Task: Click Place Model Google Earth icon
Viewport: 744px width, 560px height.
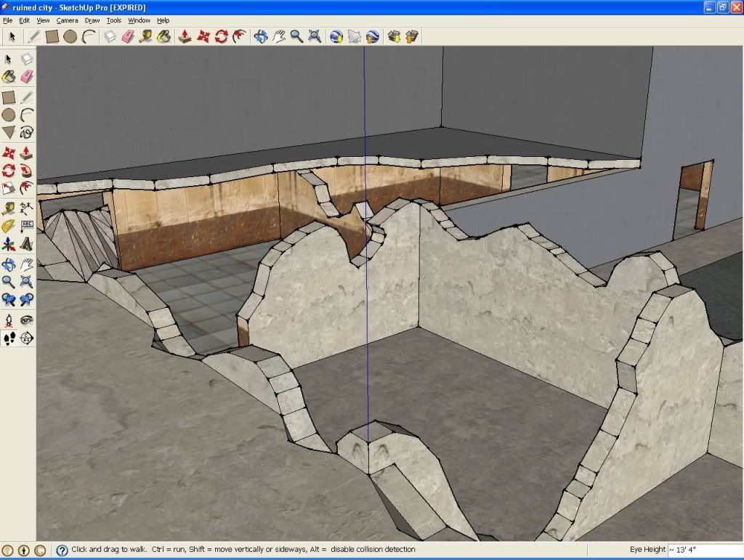Action: click(373, 36)
